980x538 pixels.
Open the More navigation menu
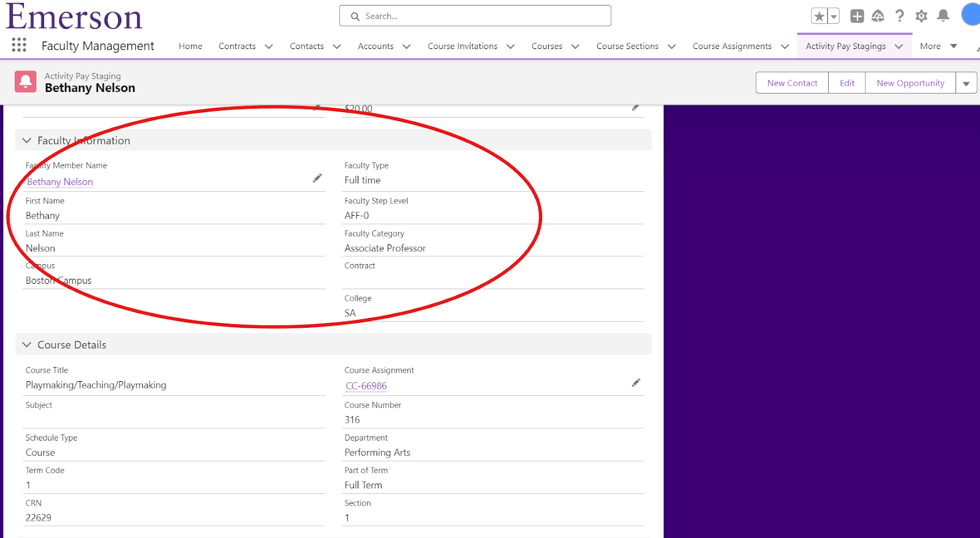click(938, 46)
